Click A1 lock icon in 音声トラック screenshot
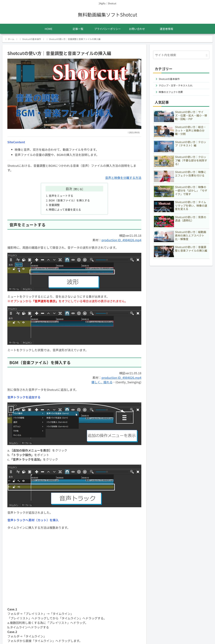Viewport: 215px width, 644px height. pyautogui.click(x=14, y=487)
